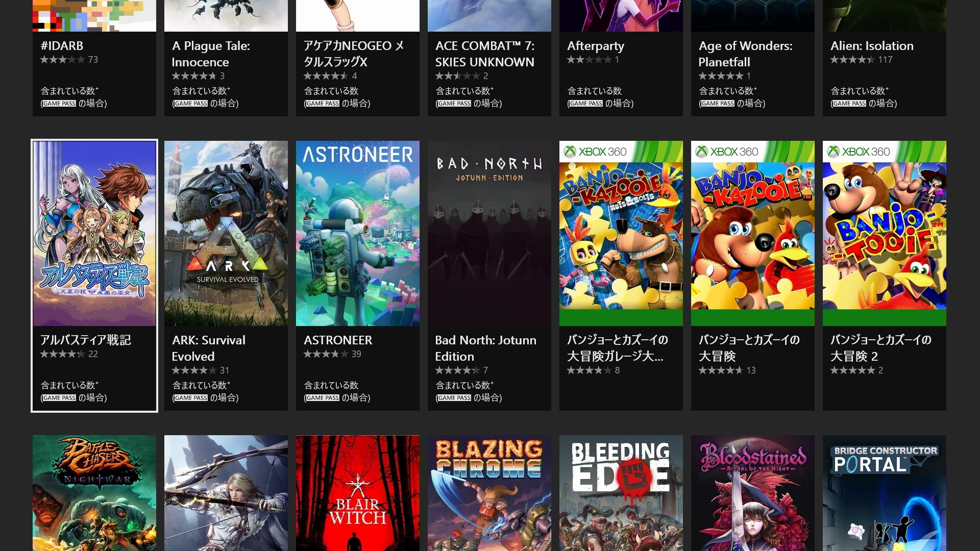The image size is (980, 551).
Task: Select Banjo-Tooie Xbox 360 box art
Action: click(x=884, y=235)
